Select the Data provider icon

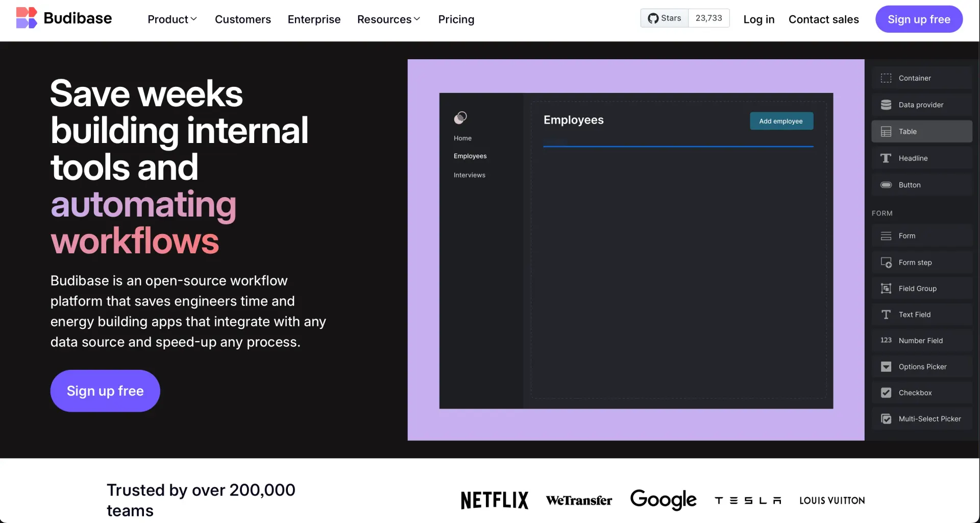pos(886,105)
